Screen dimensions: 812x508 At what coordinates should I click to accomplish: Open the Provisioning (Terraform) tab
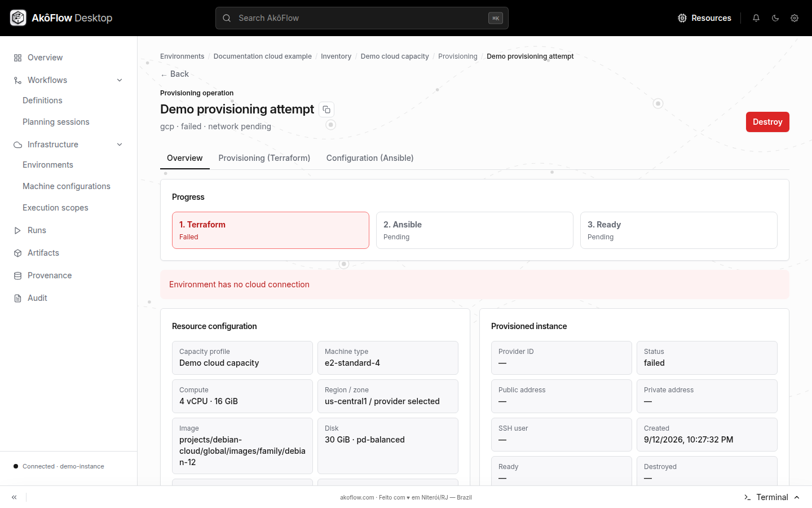264,158
